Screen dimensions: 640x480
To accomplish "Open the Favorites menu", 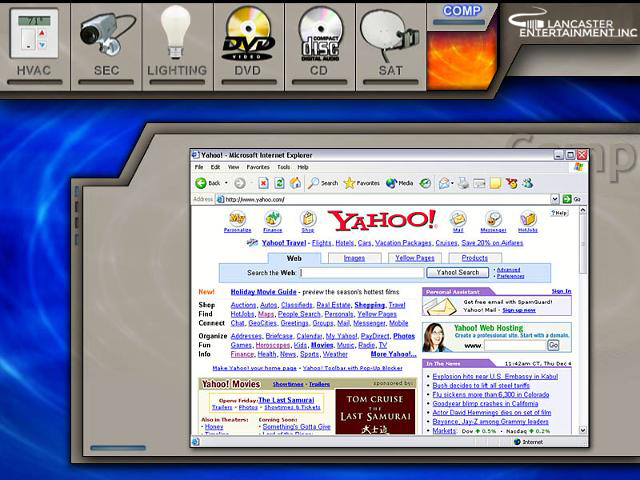I will point(258,167).
